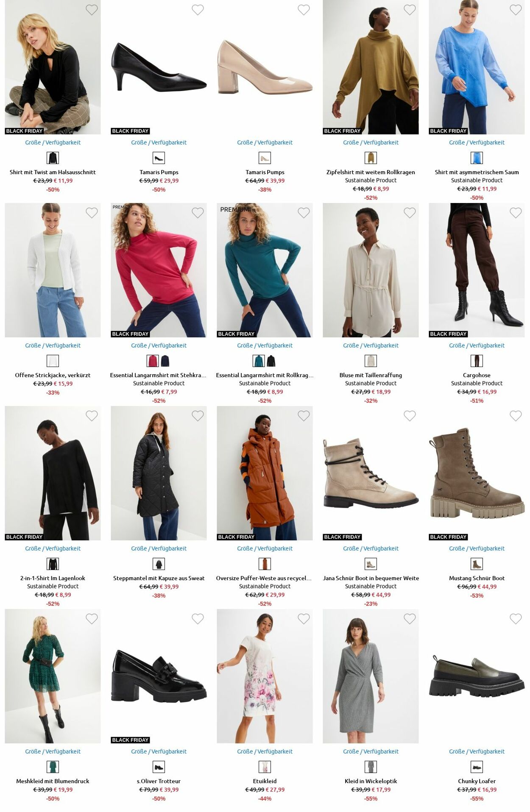Image resolution: width=530 pixels, height=812 pixels.
Task: Click wishlist heart on Meshkleid mit Blumendruck
Action: click(x=92, y=619)
